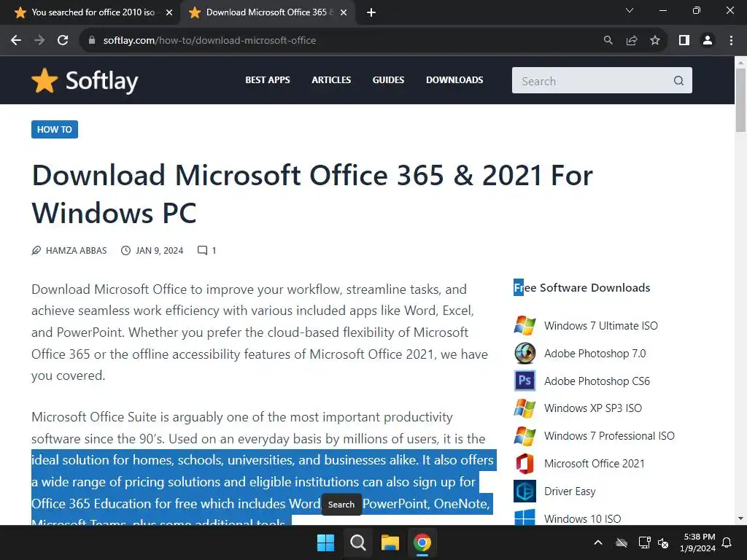Bookmark this page with the star icon

(x=655, y=41)
